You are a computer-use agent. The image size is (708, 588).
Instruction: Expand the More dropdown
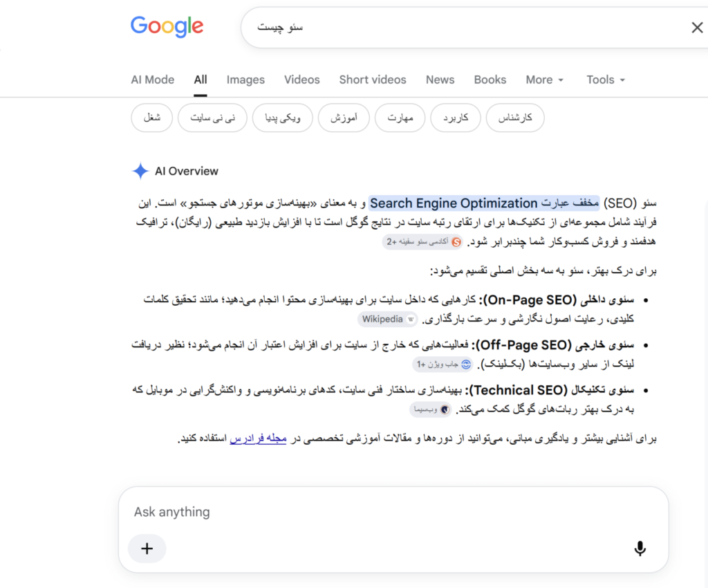[545, 80]
